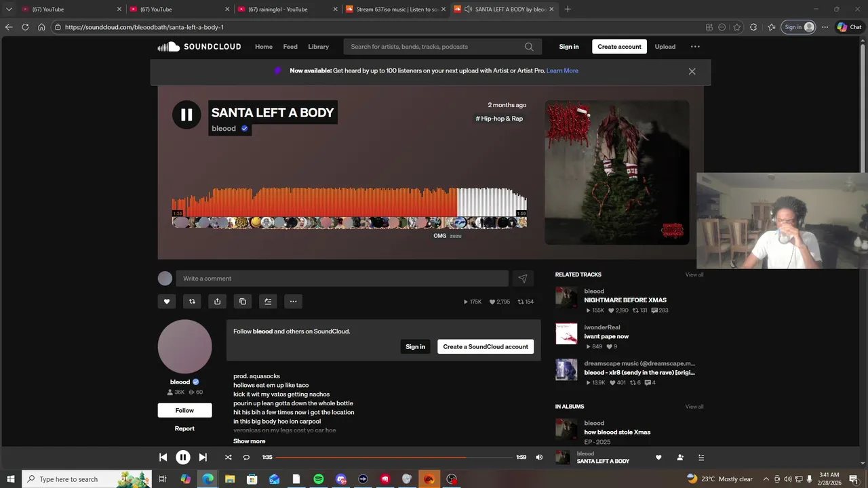
Task: Repost the track using the repost icon
Action: click(x=192, y=302)
